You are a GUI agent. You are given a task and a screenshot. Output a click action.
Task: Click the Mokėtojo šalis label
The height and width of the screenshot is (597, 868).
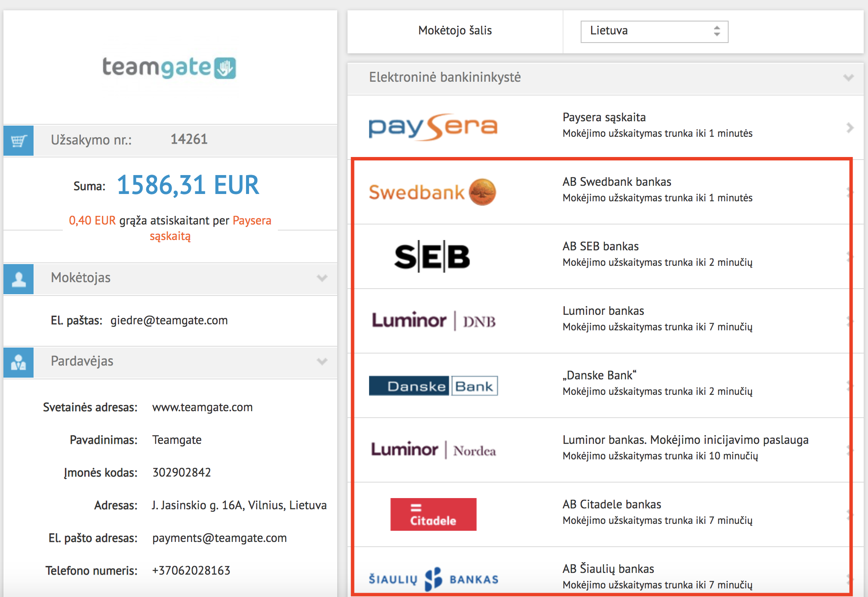[x=455, y=31]
